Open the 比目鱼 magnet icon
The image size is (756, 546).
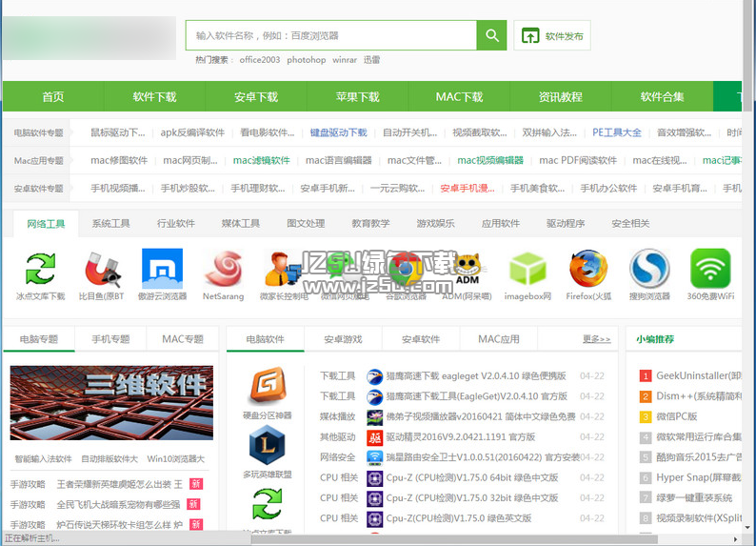(x=102, y=269)
